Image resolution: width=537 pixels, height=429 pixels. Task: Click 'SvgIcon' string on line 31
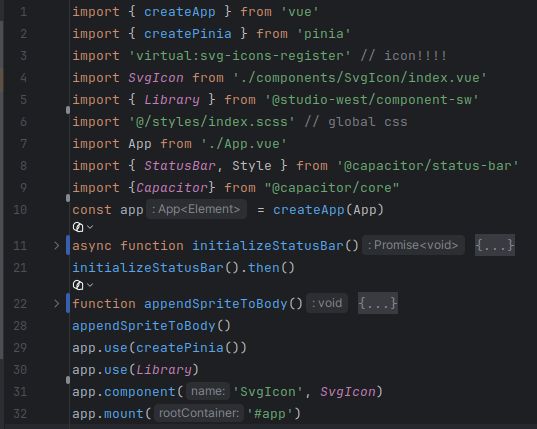[267, 391]
